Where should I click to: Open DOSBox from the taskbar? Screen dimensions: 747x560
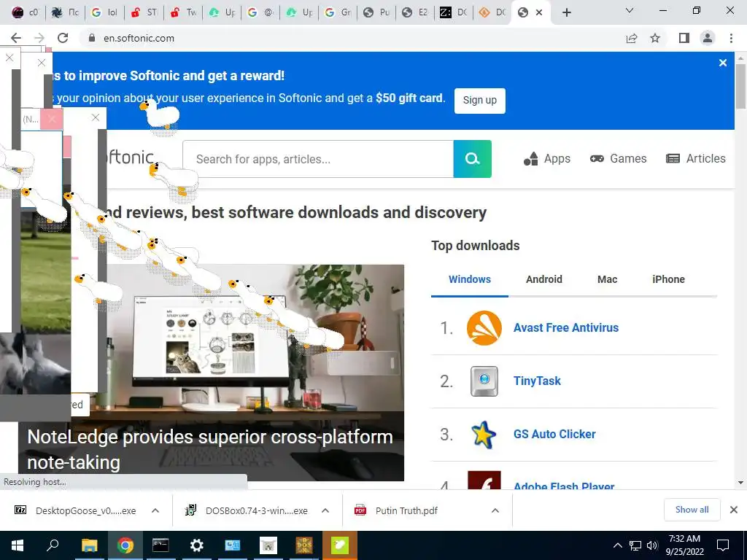pos(304,545)
